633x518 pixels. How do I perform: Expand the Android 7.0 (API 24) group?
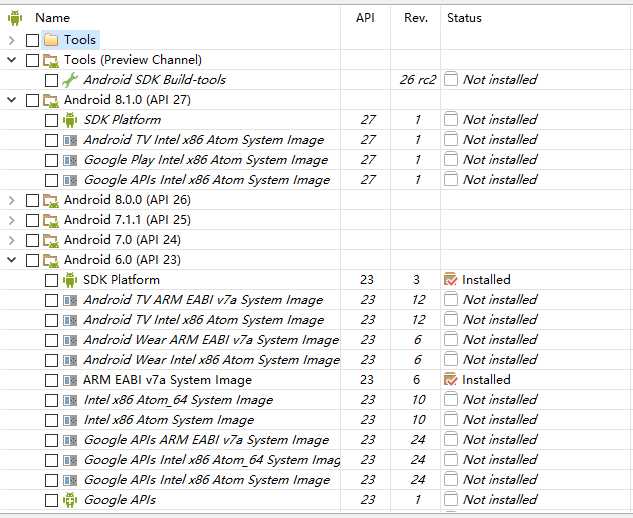[x=12, y=240]
